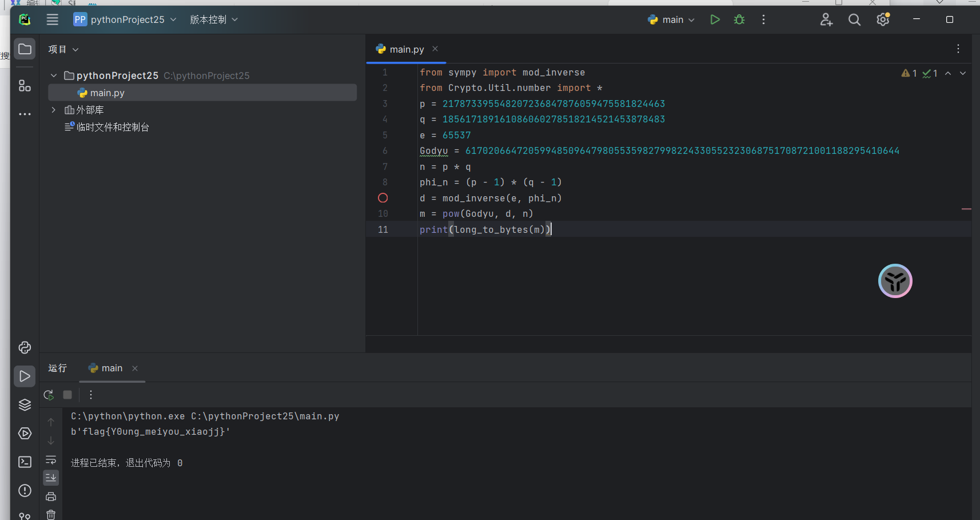Stop the running process button
This screenshot has height=520, width=980.
pos(67,395)
